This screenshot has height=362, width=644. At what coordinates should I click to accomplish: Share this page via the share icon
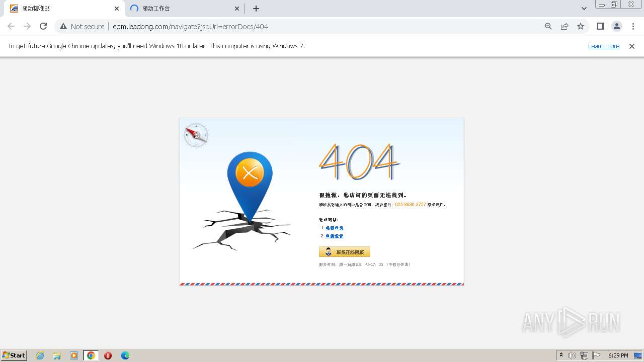pos(565,26)
